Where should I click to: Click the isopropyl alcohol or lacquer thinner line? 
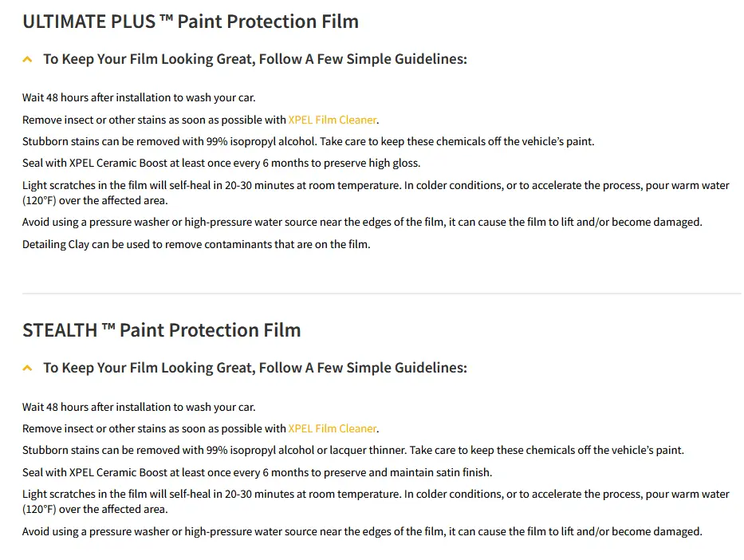[x=352, y=450]
